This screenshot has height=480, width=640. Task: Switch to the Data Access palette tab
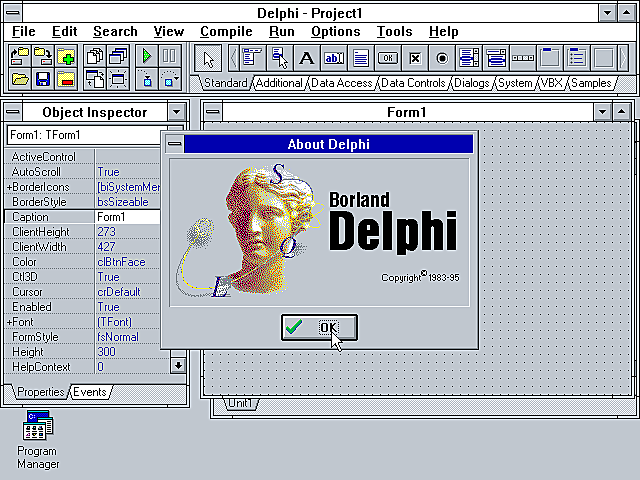click(x=342, y=83)
